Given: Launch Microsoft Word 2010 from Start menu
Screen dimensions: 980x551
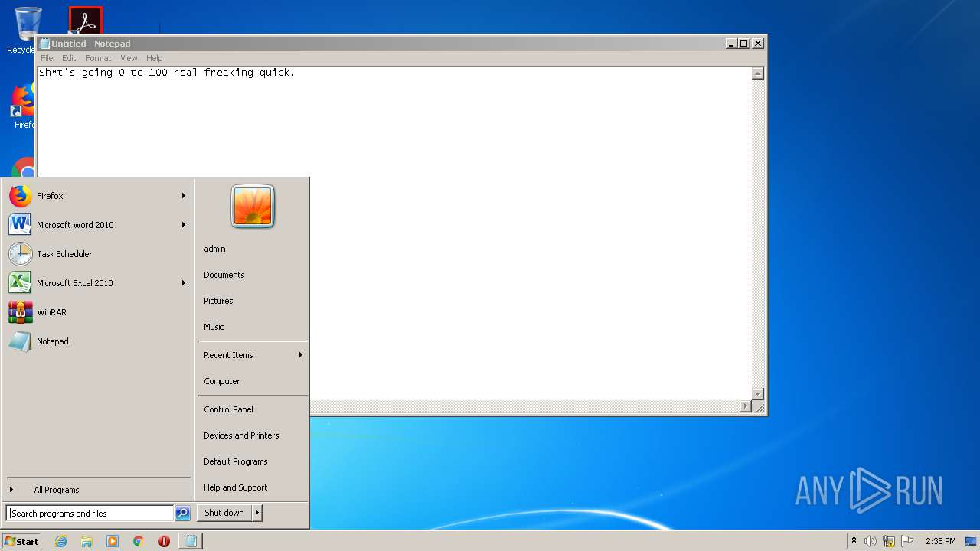Looking at the screenshot, I should [97, 225].
